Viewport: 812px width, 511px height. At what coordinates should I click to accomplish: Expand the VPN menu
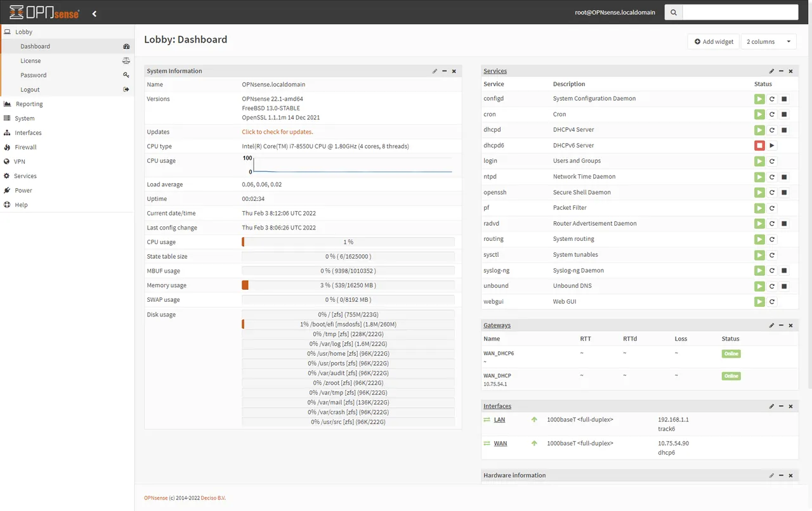67,162
